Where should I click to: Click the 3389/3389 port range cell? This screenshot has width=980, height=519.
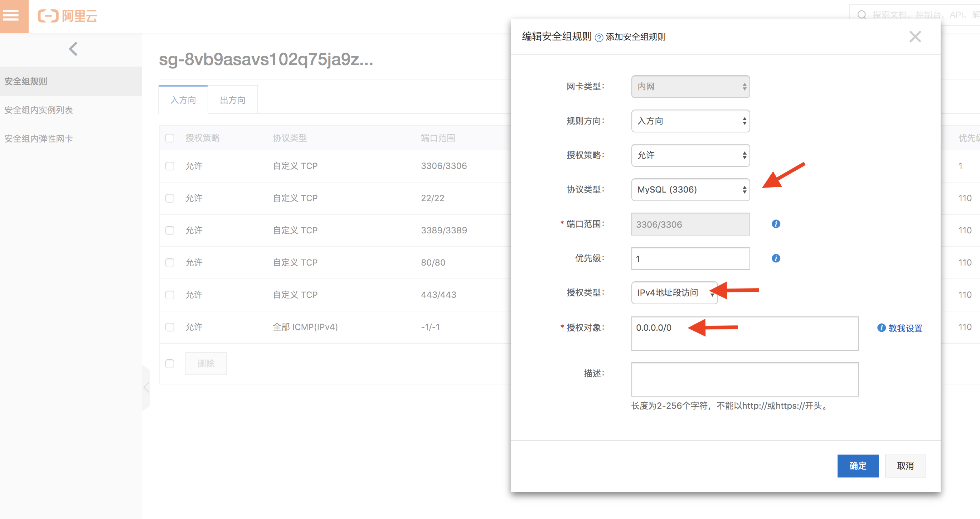tap(443, 230)
